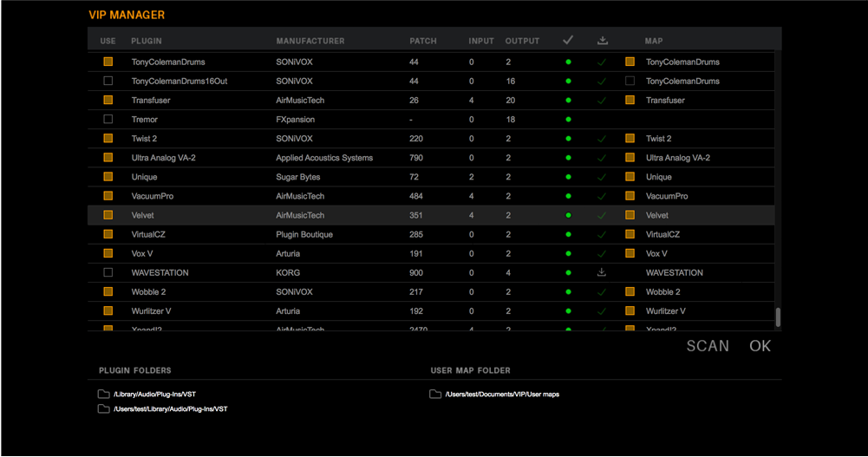Image resolution: width=868 pixels, height=457 pixels.
Task: Click the SCAN button
Action: tap(708, 346)
